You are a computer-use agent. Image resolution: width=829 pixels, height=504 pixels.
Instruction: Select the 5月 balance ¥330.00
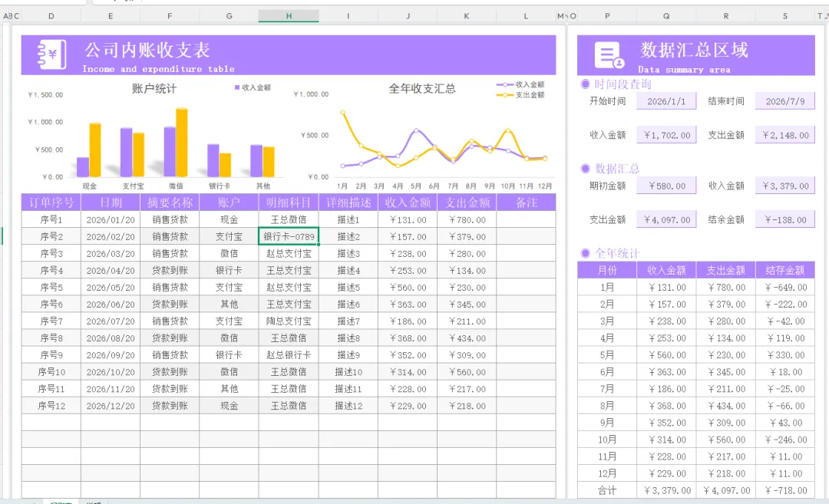click(785, 355)
